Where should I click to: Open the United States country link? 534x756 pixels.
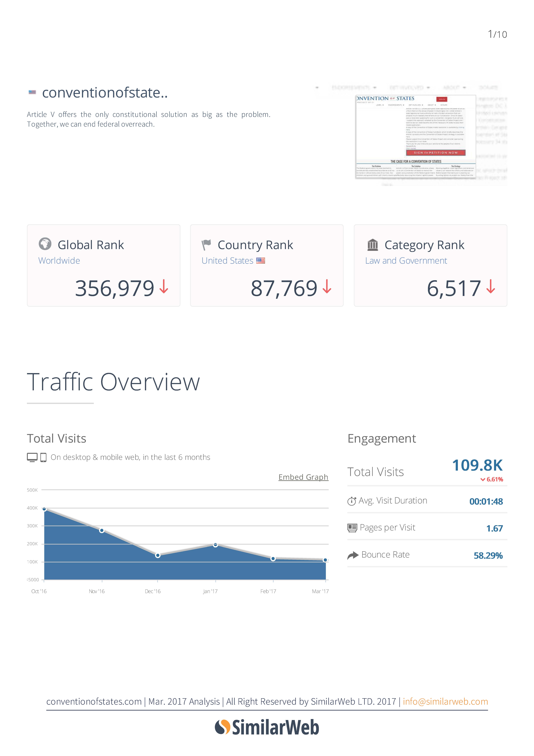[x=227, y=261]
